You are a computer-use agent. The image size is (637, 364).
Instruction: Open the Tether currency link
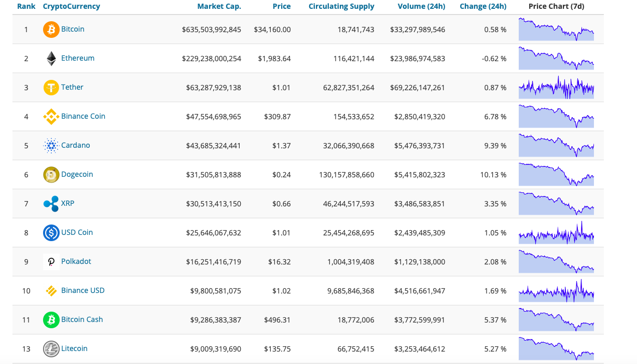72,87
